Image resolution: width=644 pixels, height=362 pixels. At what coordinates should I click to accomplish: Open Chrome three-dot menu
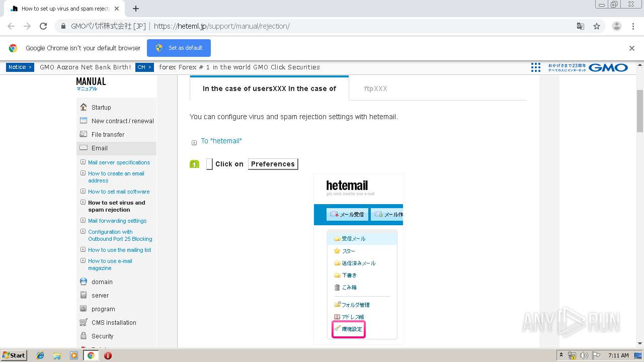[632, 26]
